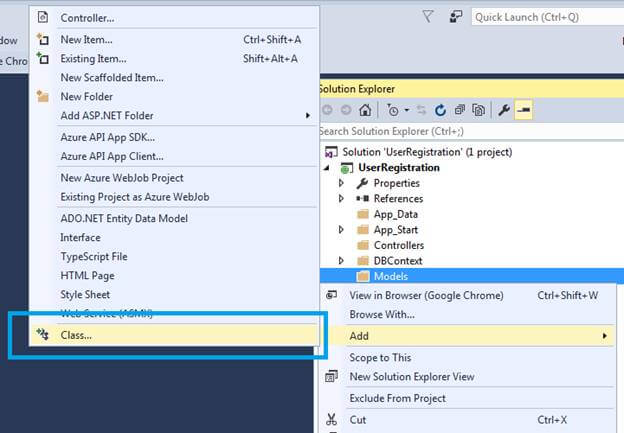Open Properties via the wrench toolbar icon
The width and height of the screenshot is (624, 433).
505,110
